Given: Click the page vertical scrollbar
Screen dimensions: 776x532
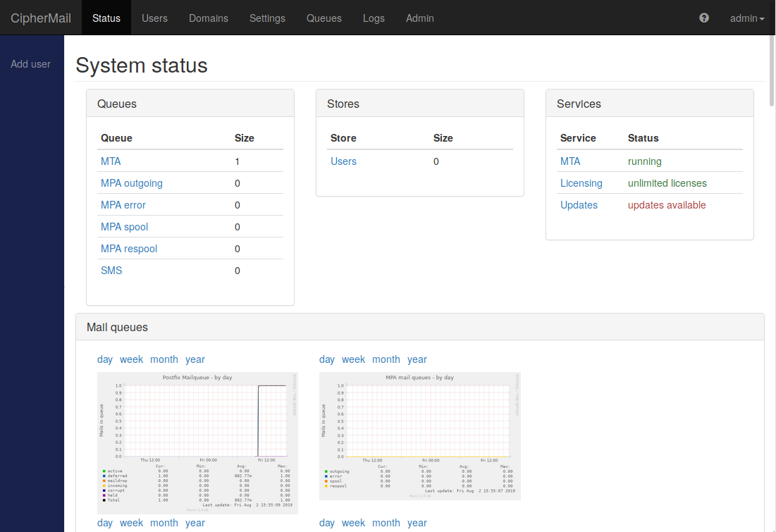Looking at the screenshot, I should [772, 71].
